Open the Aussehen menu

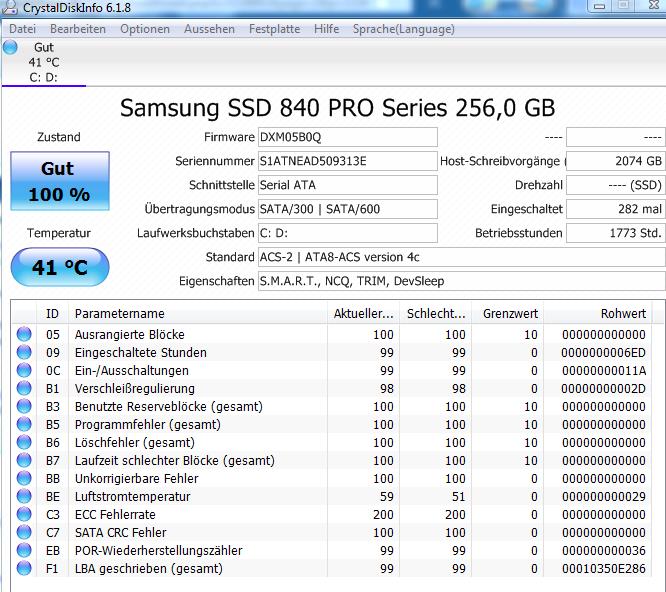point(209,29)
